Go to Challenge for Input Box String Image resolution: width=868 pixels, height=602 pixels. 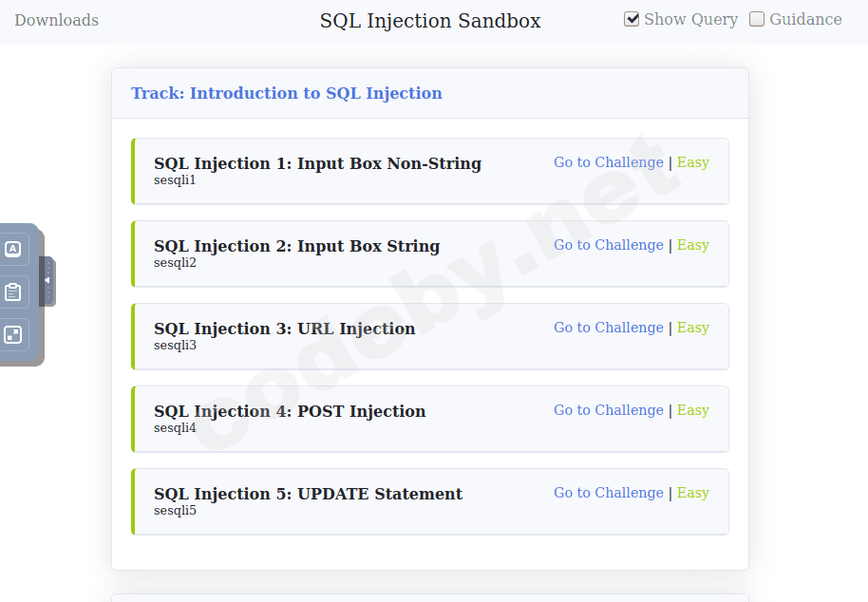click(x=609, y=245)
